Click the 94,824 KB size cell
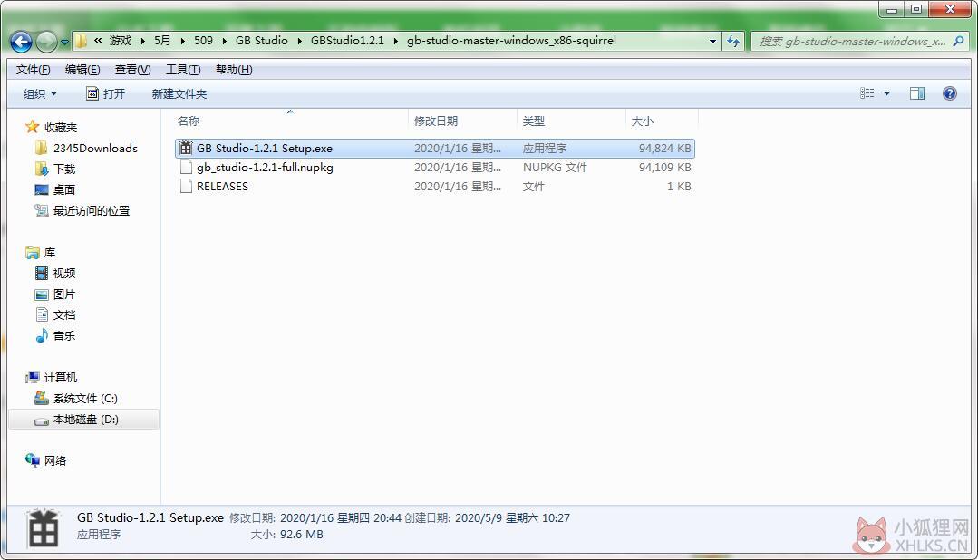Viewport: 978px width, 560px height. [665, 149]
